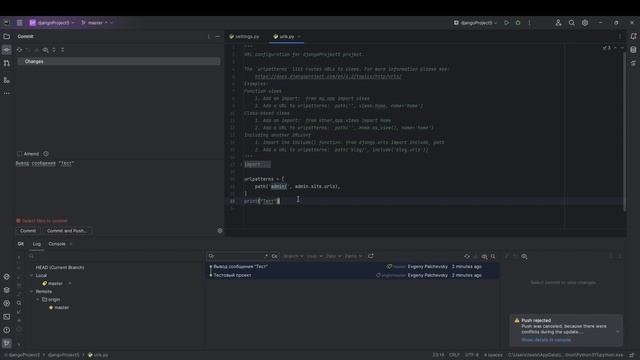Collapse the Remote branches node

[x=31, y=291]
